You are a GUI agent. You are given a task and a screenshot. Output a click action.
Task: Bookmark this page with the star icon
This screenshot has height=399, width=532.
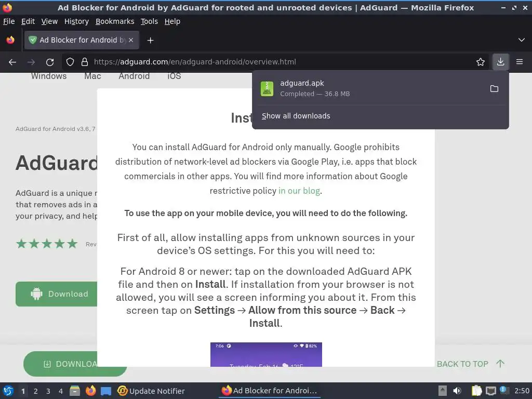tap(480, 62)
